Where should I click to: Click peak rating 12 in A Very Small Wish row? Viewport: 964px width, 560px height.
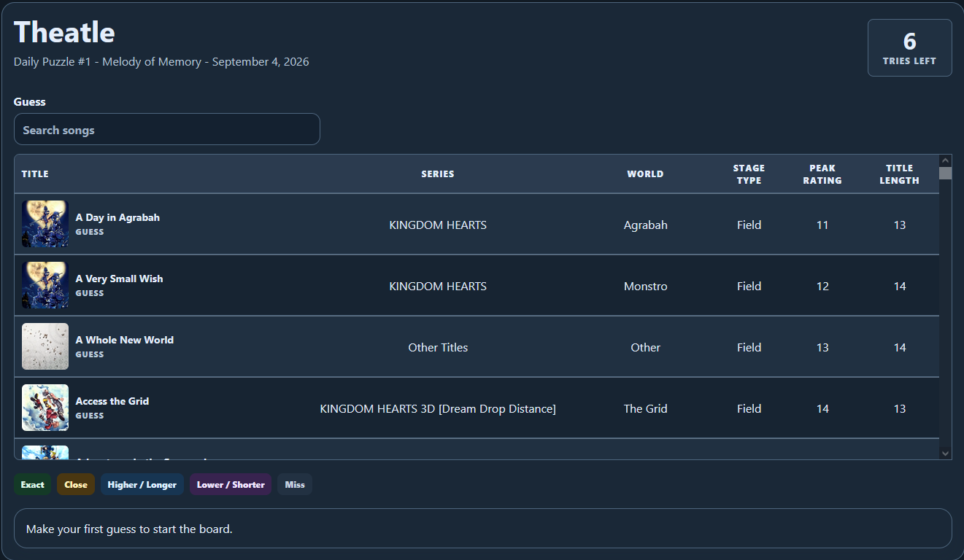822,286
